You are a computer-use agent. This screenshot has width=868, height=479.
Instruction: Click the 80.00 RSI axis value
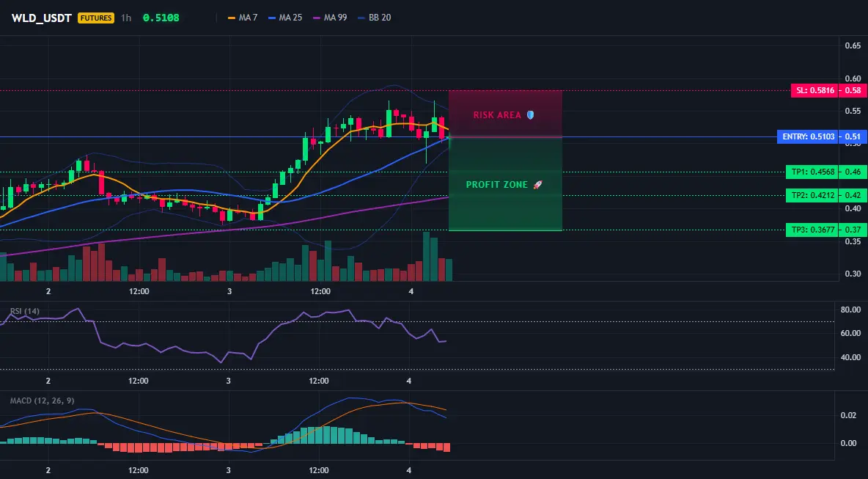pyautogui.click(x=850, y=310)
